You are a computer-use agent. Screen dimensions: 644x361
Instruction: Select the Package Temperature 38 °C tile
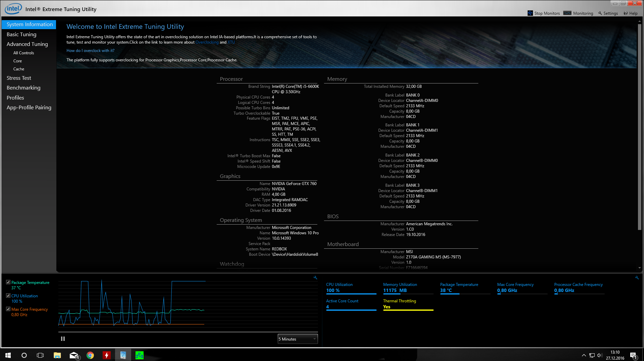pos(465,288)
